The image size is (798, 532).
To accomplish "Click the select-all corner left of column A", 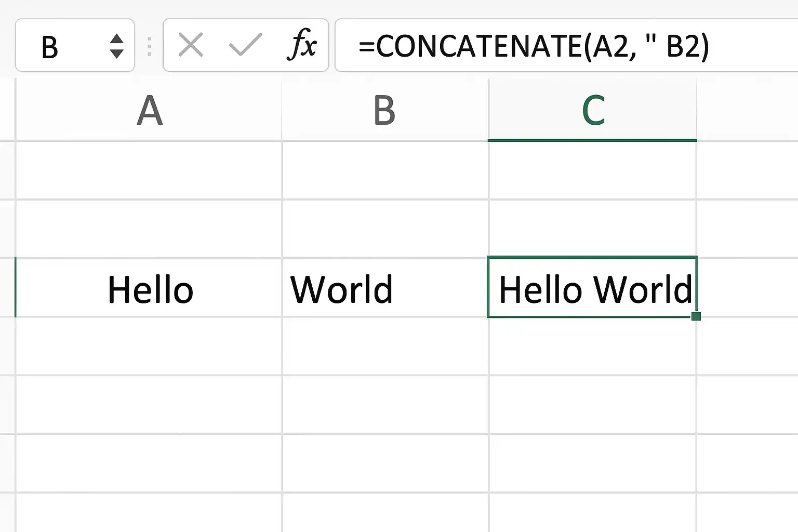I will (7, 110).
